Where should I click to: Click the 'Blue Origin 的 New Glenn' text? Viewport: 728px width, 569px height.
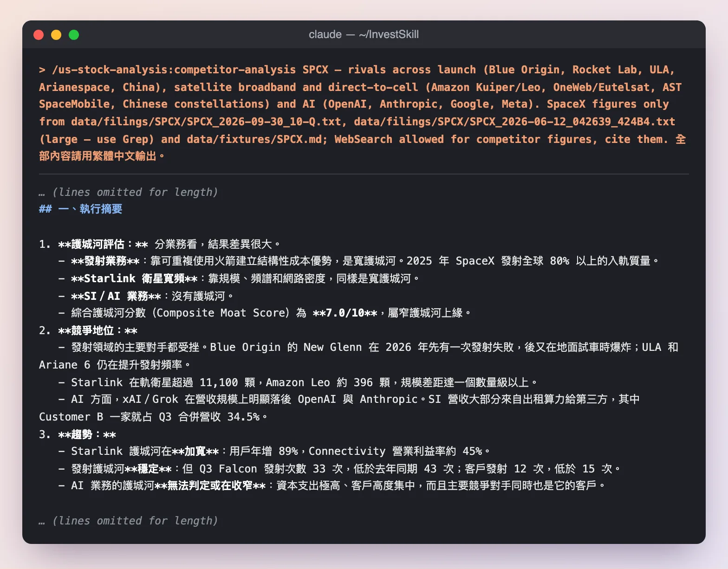click(x=286, y=347)
